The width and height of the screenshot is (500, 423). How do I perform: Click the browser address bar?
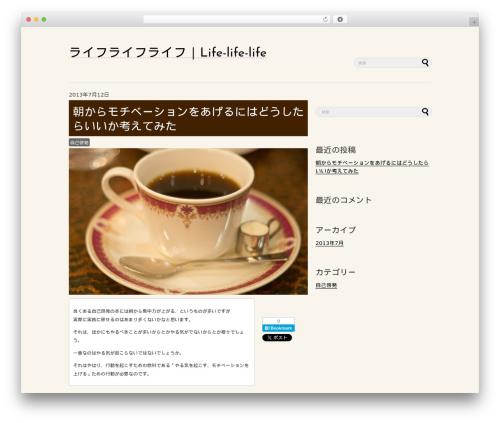click(x=236, y=20)
